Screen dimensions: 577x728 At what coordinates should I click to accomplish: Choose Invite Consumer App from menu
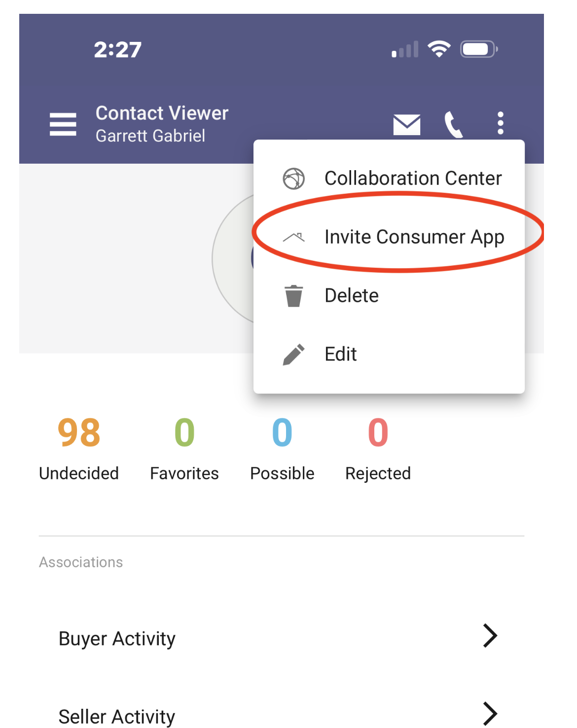tap(414, 237)
